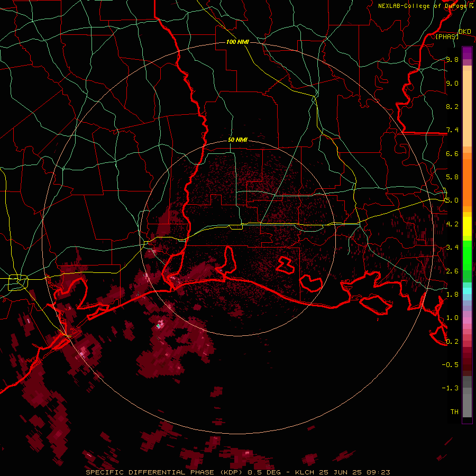
Task: Click the 1.8 legend value
Action: tap(452, 295)
